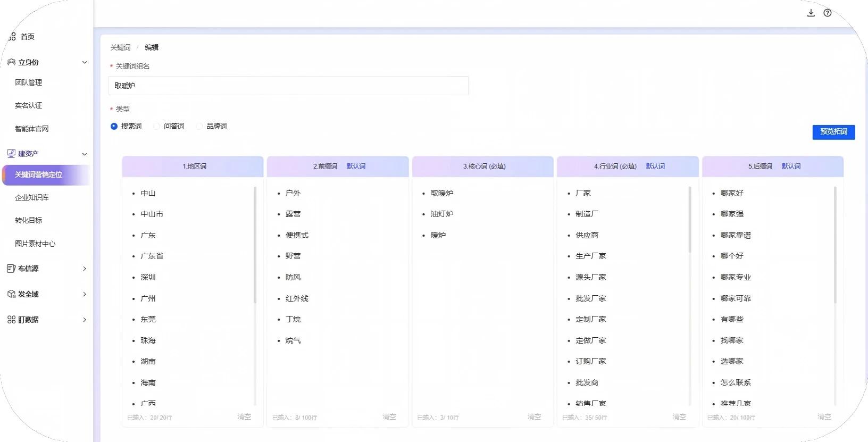Click 户外 in the 前缀词 list
The image size is (868, 442).
[x=293, y=193]
